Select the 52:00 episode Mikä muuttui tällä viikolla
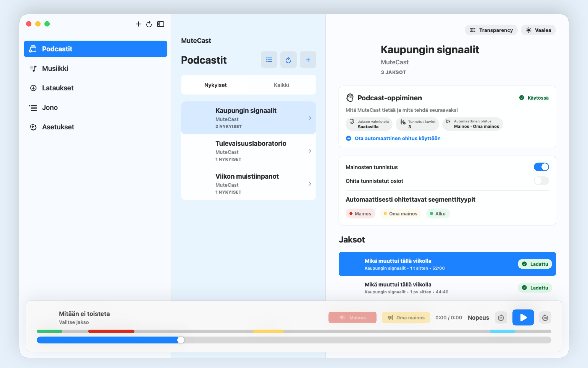 point(447,264)
